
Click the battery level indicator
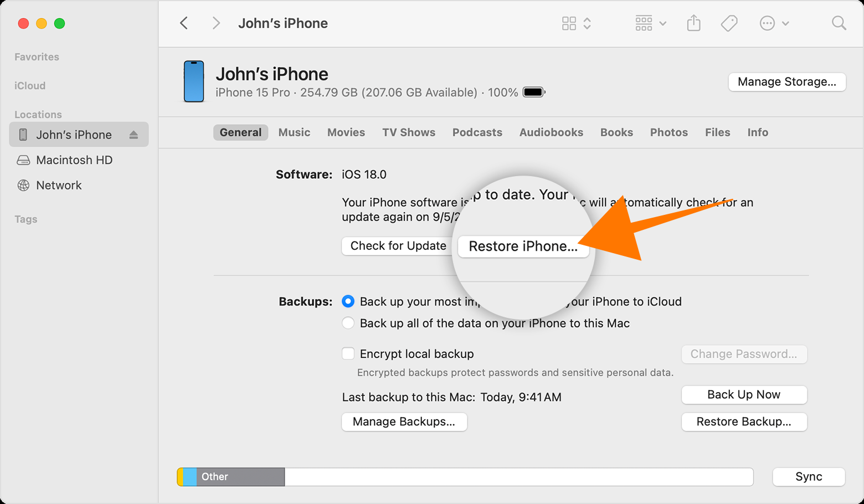[x=534, y=92]
